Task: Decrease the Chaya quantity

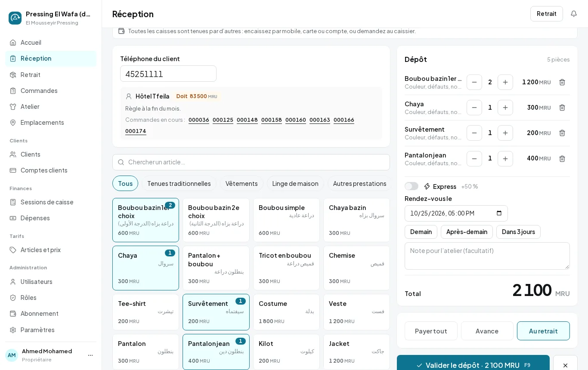Action: [x=474, y=108]
